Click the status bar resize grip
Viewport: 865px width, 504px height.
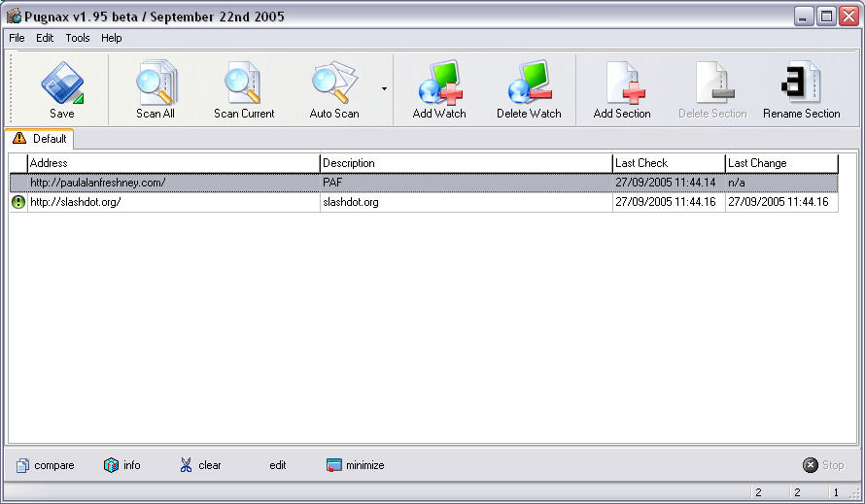coord(855,492)
